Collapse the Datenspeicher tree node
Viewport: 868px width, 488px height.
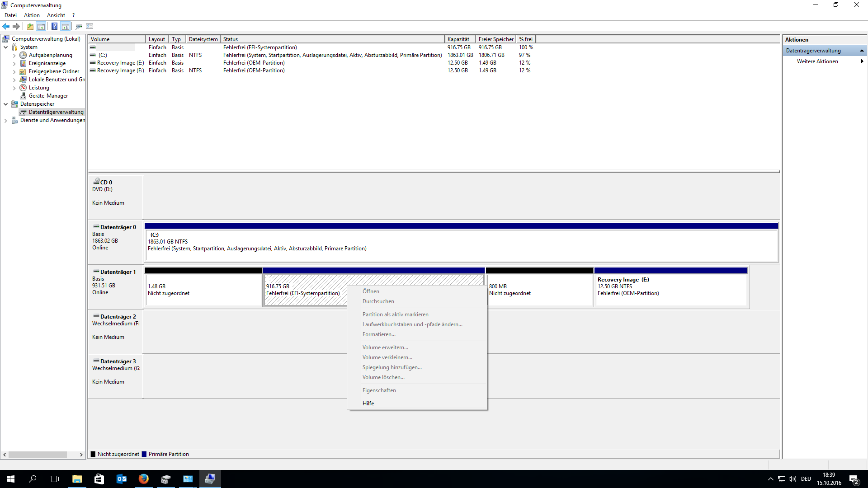[x=5, y=104]
